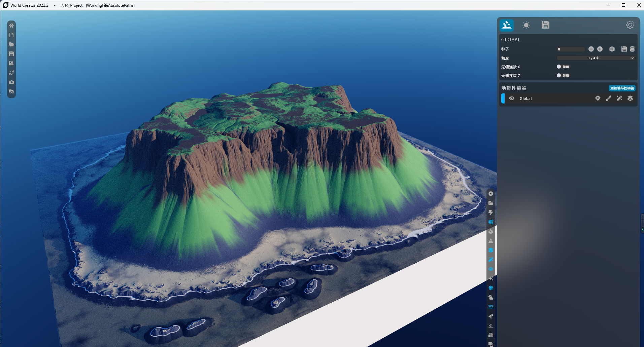644x347 pixels.
Task: Select the Global biome row
Action: click(568, 99)
